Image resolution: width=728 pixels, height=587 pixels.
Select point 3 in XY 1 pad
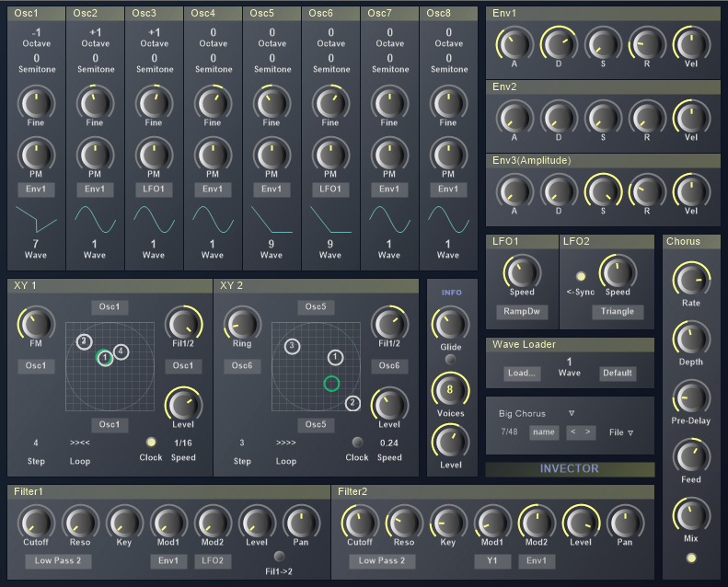[84, 342]
